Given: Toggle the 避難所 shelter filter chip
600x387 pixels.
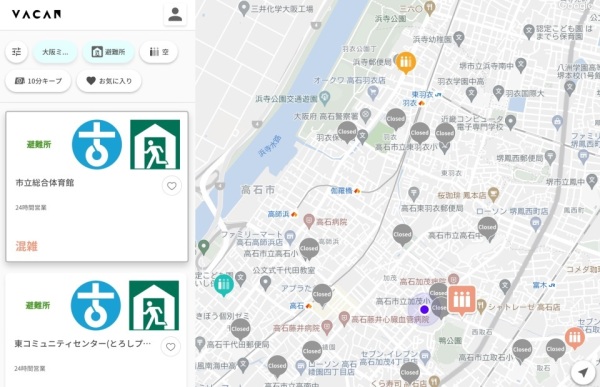Looking at the screenshot, I should [x=108, y=52].
